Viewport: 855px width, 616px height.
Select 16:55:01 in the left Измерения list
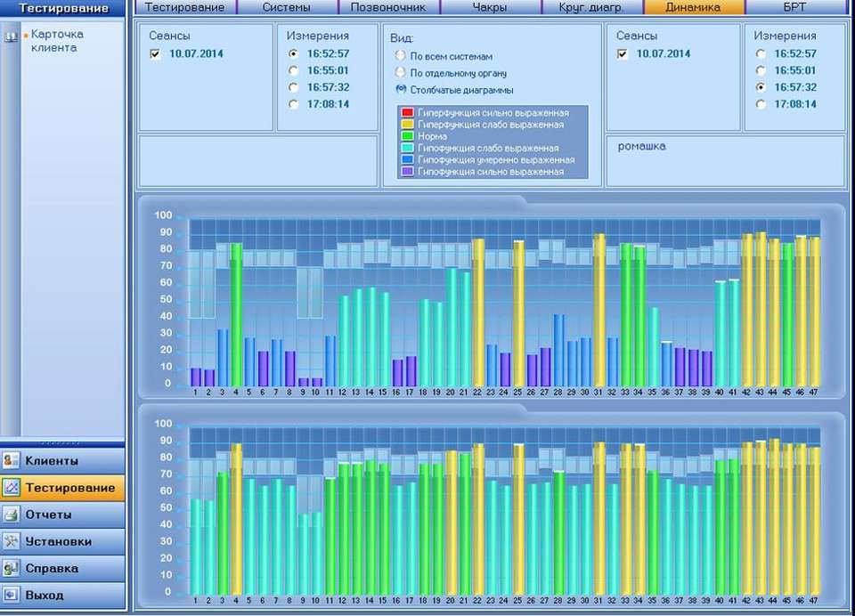294,70
